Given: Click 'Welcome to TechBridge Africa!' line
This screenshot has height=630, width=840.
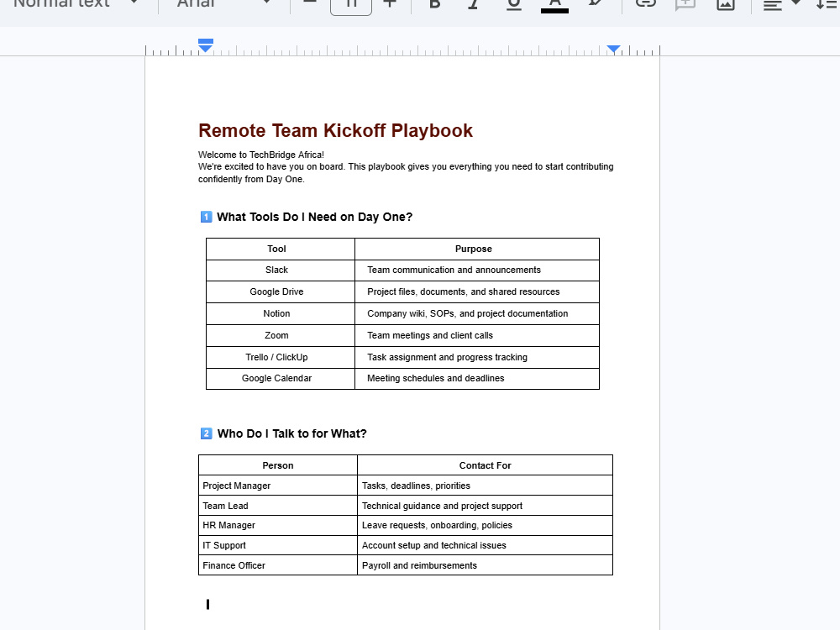Looking at the screenshot, I should click(x=261, y=155).
